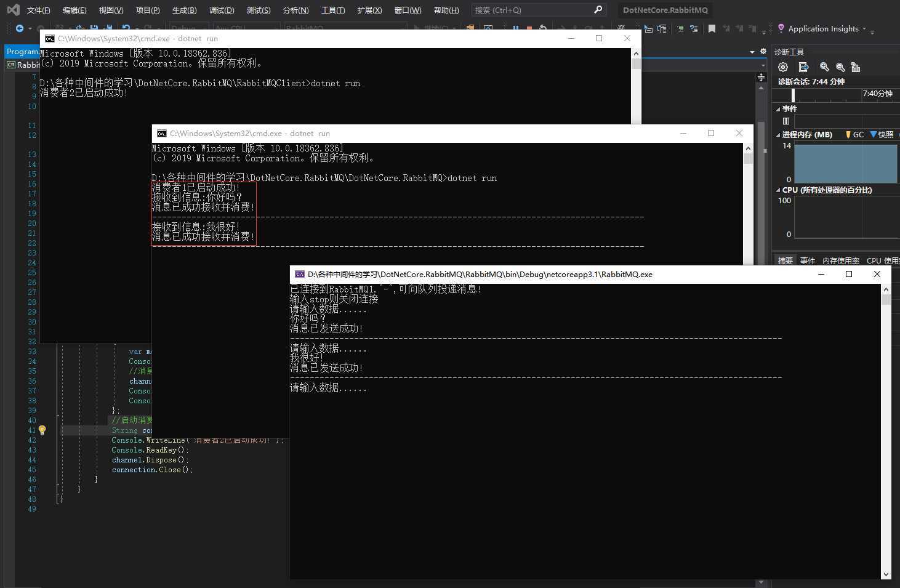Screen dimensions: 900x588
Task: Click the RabbitMQ.exe console vertical scrollbar thumb
Action: [x=886, y=300]
